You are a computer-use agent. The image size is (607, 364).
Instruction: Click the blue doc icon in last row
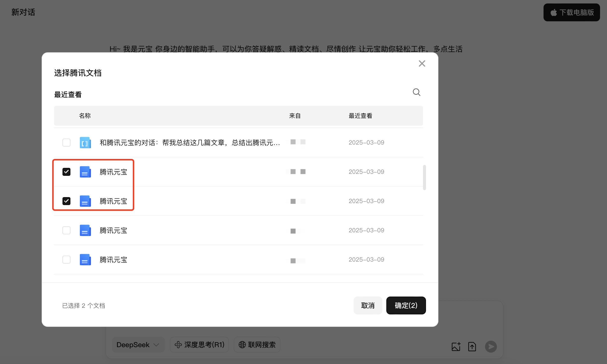[85, 260]
